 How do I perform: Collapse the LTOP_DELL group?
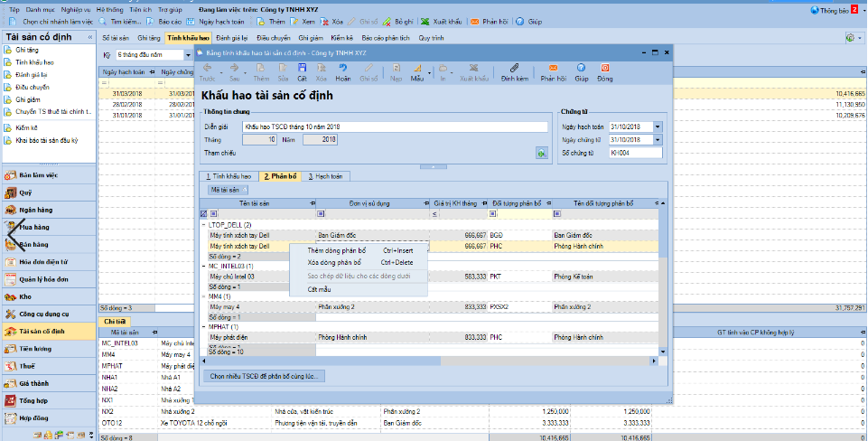[x=203, y=226]
